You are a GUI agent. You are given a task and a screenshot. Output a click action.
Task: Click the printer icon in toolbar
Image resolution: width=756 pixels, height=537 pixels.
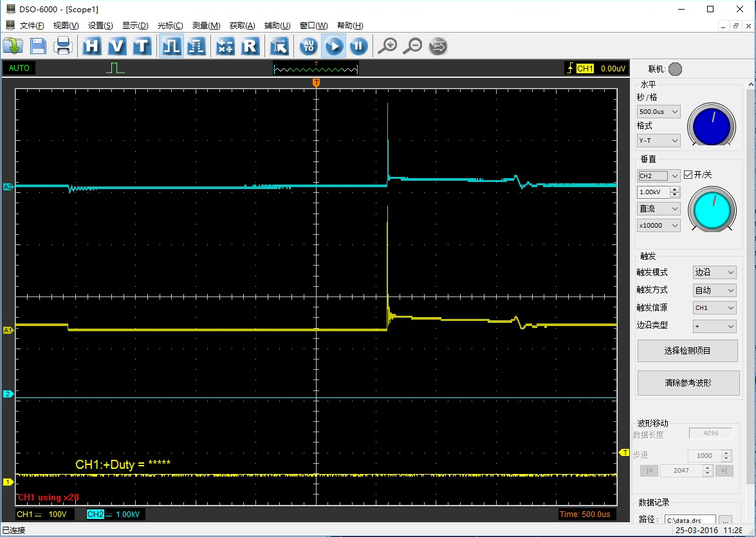click(x=63, y=46)
